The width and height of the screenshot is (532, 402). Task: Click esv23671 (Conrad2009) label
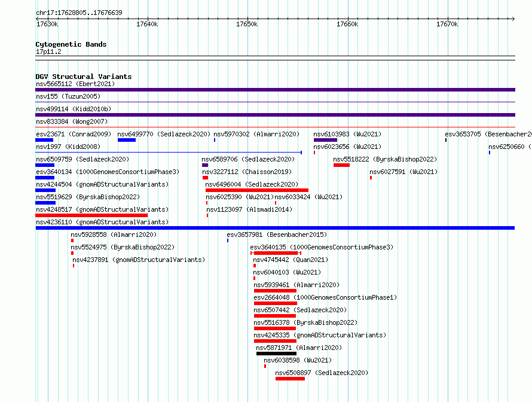[x=74, y=134]
